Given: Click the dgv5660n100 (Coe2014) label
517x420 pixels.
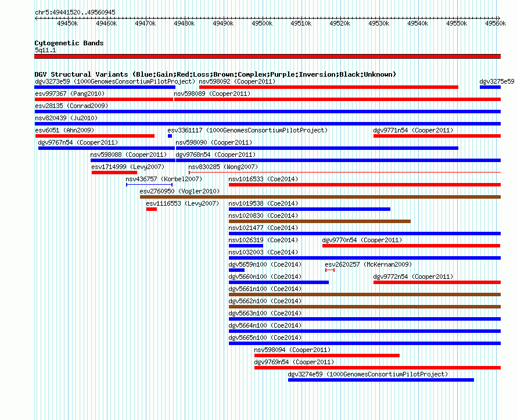Looking at the screenshot, I should 265,277.
